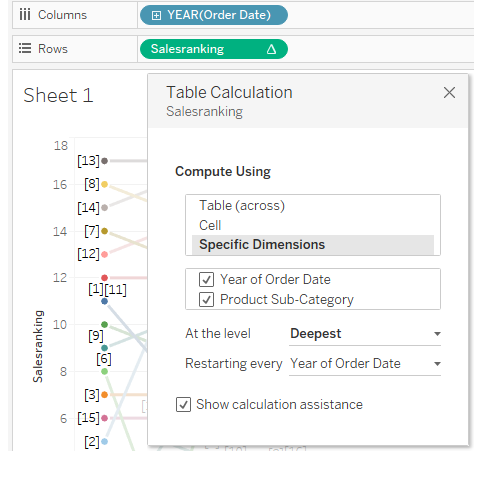
Task: Click the pink [12] data point
Action: click(104, 254)
